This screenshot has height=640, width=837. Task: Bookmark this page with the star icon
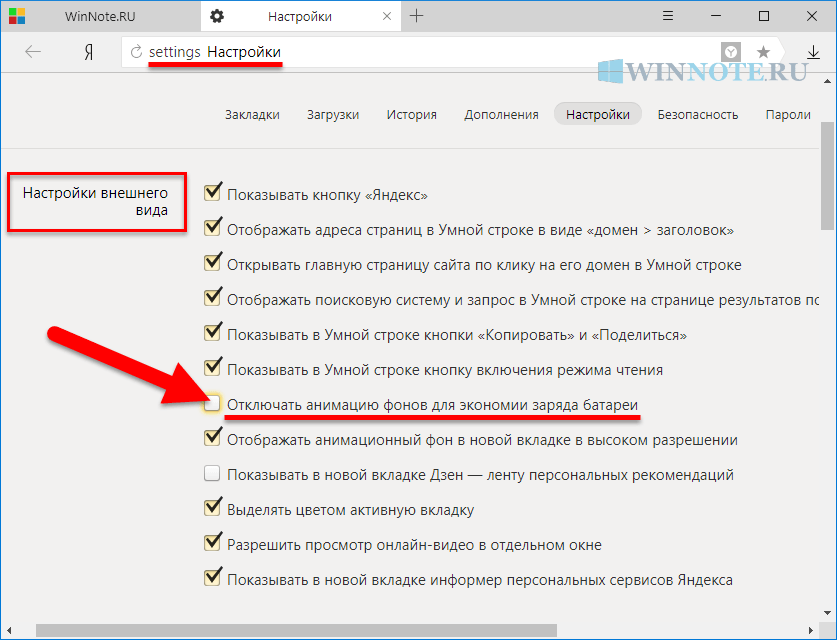click(x=763, y=52)
